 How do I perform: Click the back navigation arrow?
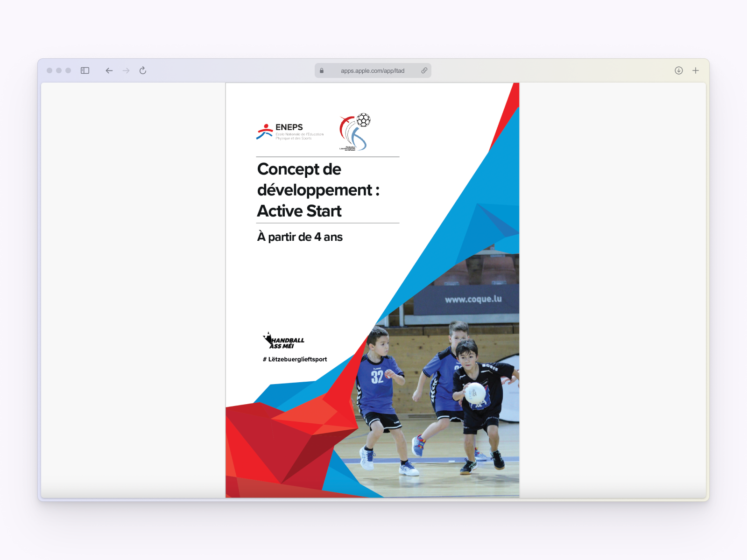click(109, 70)
